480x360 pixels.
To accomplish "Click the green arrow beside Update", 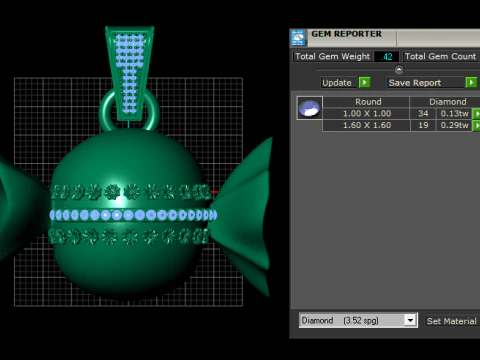I will pyautogui.click(x=365, y=82).
